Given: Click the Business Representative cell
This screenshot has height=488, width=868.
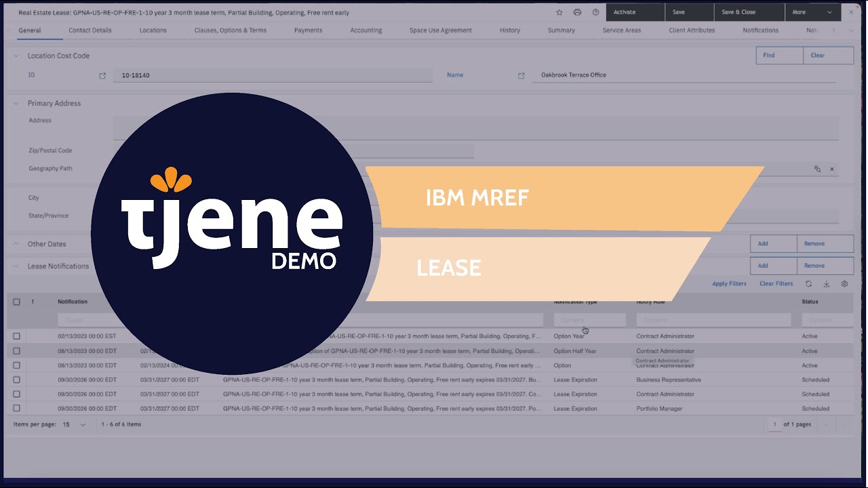Looking at the screenshot, I should [669, 380].
